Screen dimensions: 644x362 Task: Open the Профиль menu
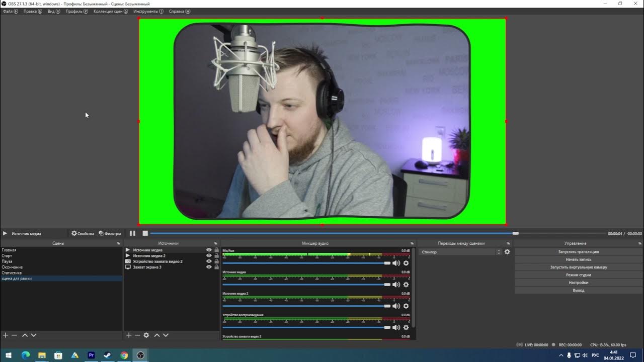coord(77,11)
